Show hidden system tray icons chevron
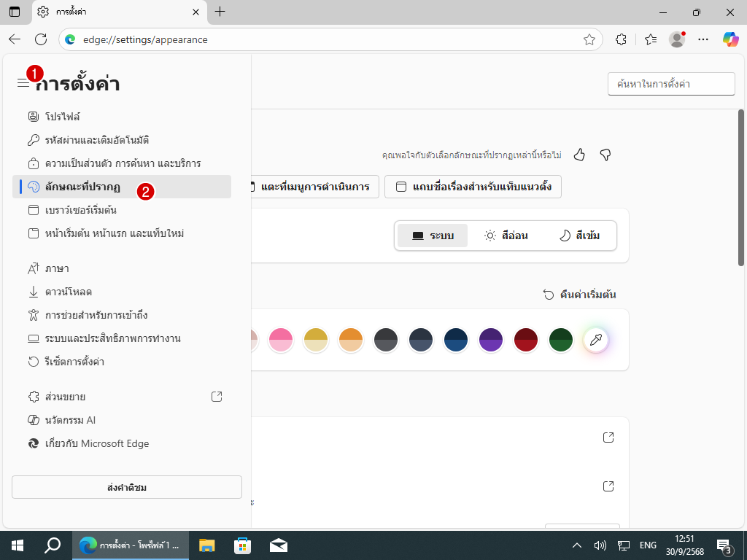This screenshot has height=560, width=747. pyautogui.click(x=577, y=545)
